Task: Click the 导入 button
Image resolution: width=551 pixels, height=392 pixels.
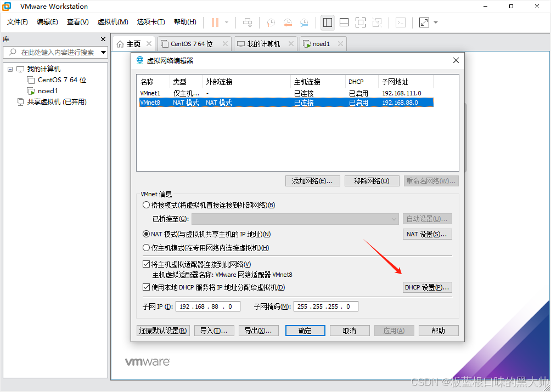Action: click(214, 331)
